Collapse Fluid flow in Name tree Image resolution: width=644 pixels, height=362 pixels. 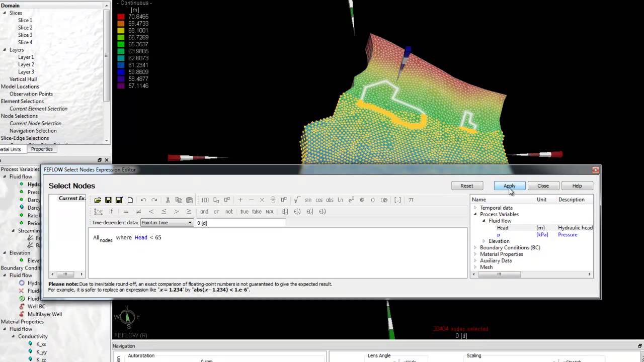(484, 221)
